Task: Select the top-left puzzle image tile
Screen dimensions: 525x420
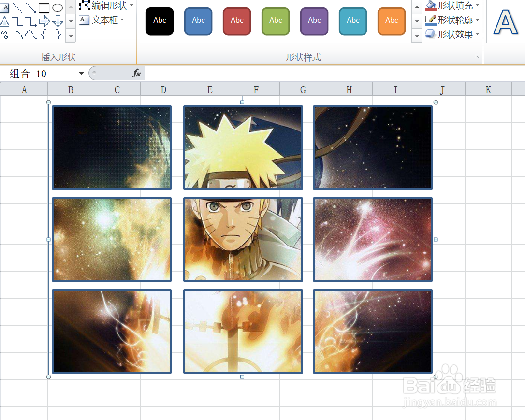Action: pyautogui.click(x=112, y=147)
